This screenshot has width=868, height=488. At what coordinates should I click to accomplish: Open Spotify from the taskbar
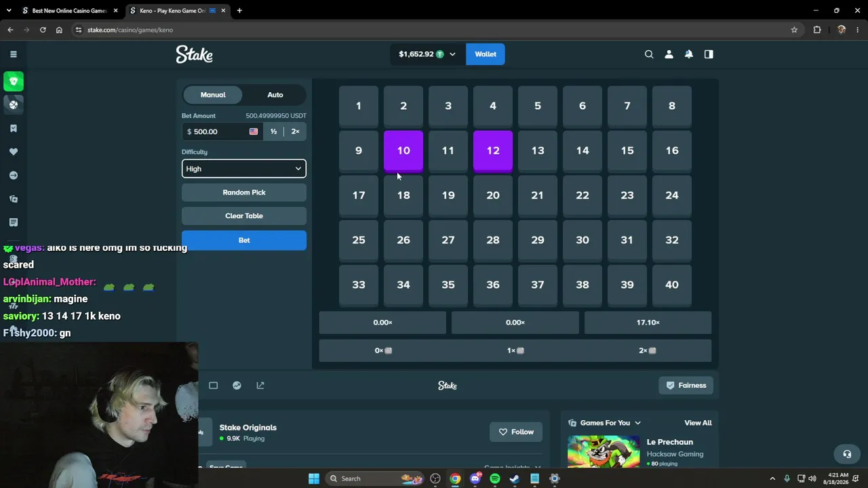coord(495,479)
